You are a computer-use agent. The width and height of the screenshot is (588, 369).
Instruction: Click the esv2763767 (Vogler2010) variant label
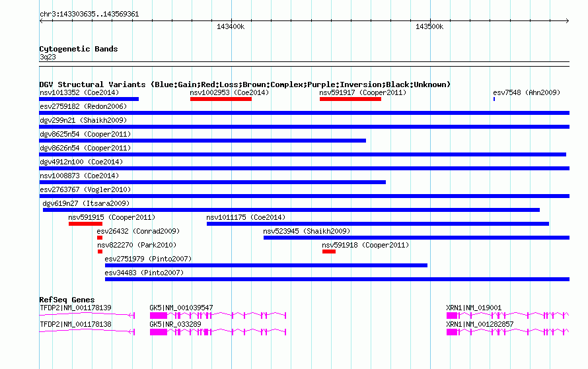pos(85,189)
